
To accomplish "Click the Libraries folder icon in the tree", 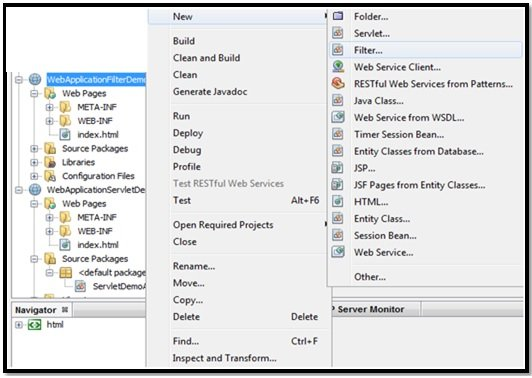I will pyautogui.click(x=50, y=162).
